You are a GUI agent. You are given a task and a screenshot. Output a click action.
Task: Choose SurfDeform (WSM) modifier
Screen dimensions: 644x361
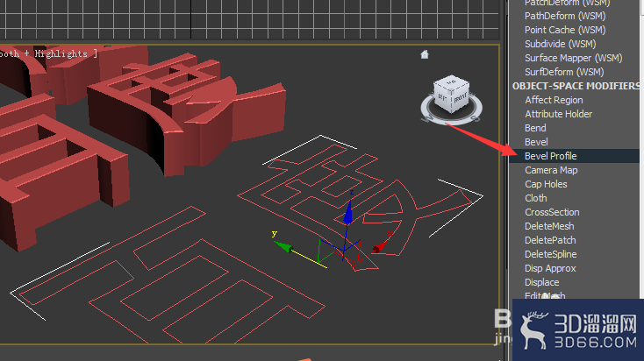(564, 72)
